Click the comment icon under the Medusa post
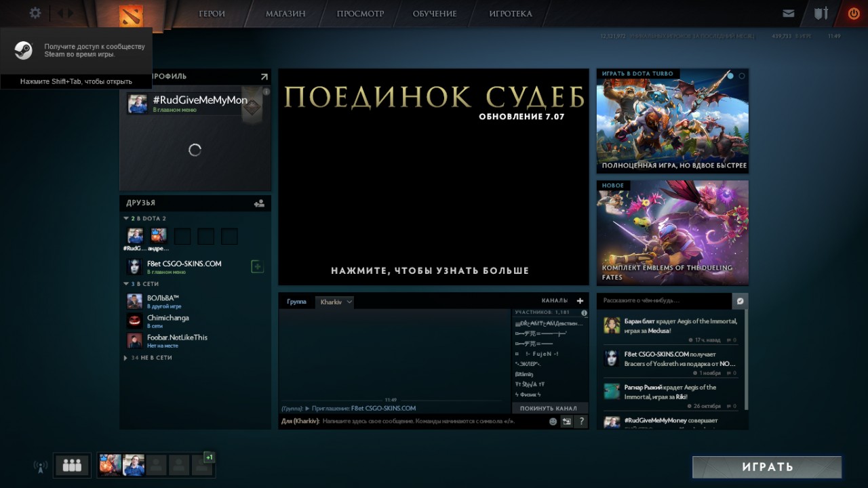Image resolution: width=868 pixels, height=488 pixels. (x=729, y=340)
